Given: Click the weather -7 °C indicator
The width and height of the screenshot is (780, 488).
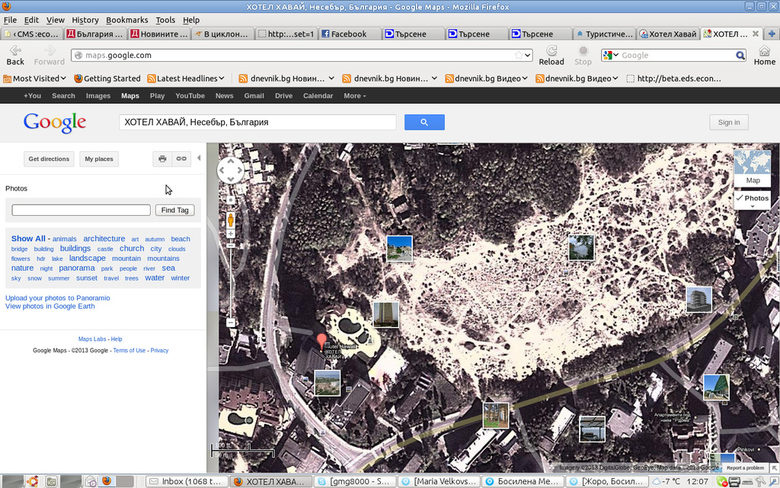Looking at the screenshot, I should (666, 481).
